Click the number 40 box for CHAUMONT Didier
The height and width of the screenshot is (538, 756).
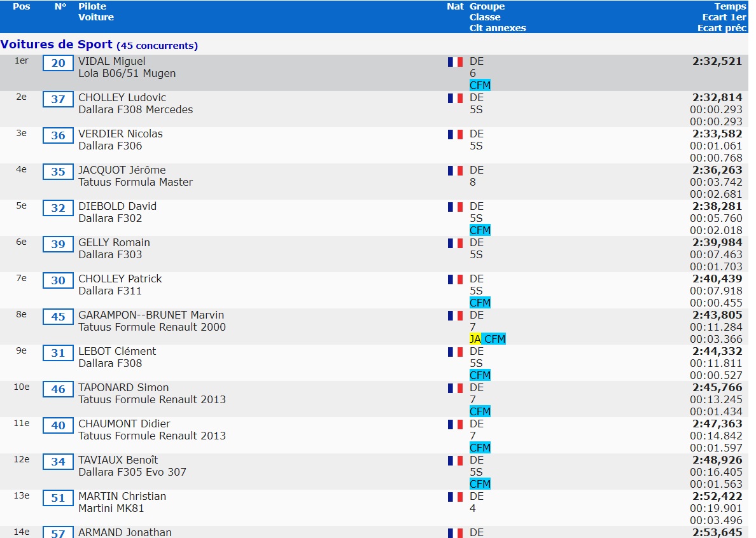[x=58, y=425]
